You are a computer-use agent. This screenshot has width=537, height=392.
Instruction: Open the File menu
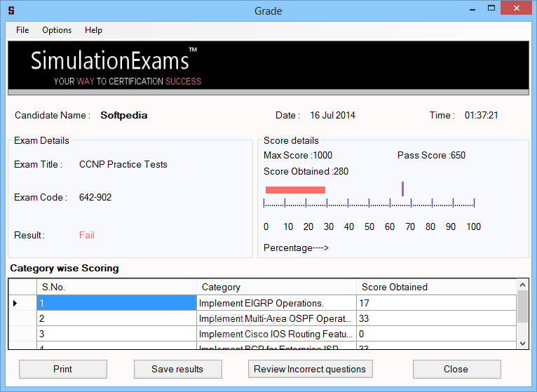(22, 30)
